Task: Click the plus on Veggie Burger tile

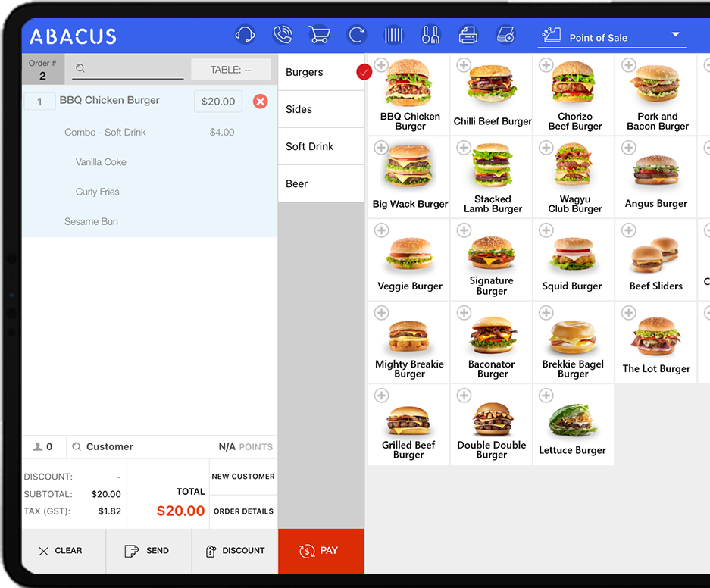Action: pos(381,230)
